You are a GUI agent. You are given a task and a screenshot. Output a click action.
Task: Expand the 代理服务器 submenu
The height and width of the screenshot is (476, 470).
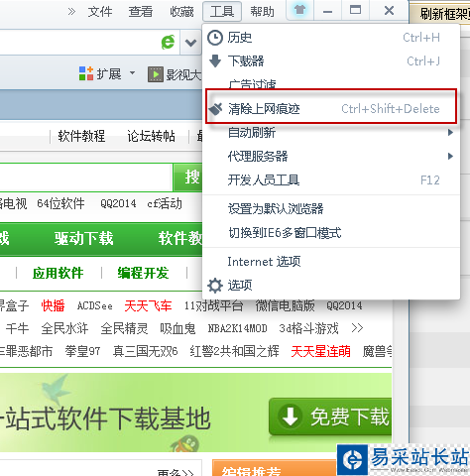[331, 157]
